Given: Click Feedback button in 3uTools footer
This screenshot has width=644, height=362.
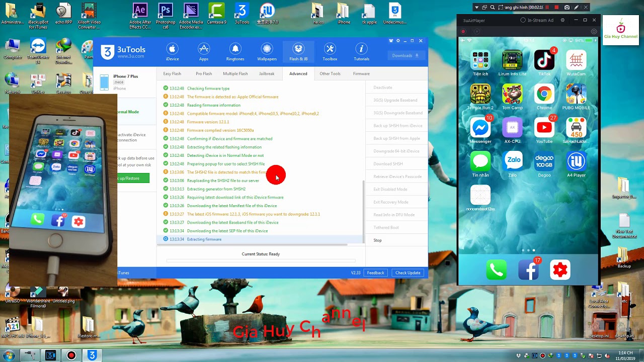Looking at the screenshot, I should click(x=375, y=273).
